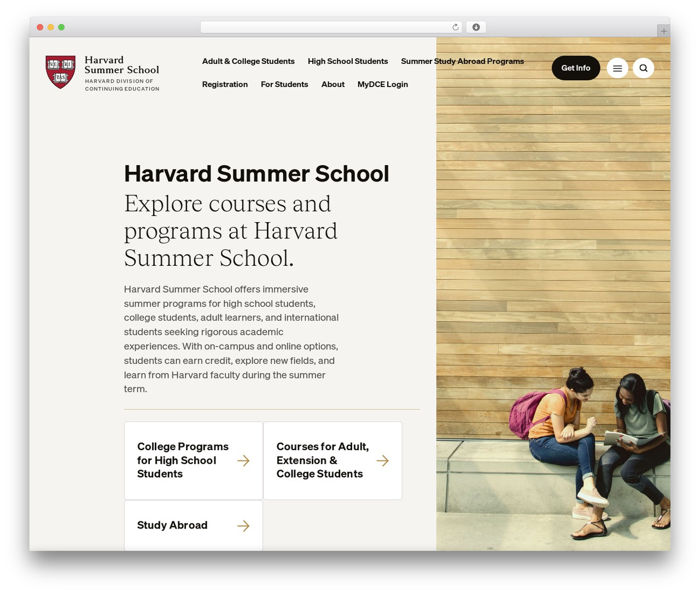
Task: Click the Harvard shield logo
Action: click(61, 72)
